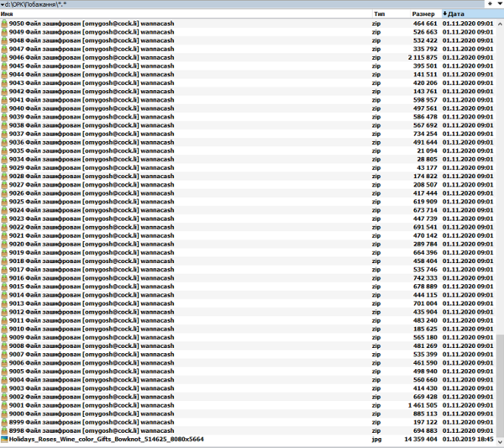Click the size value 14 359 404
Viewport: 504px width, 448px height.
[x=421, y=440]
